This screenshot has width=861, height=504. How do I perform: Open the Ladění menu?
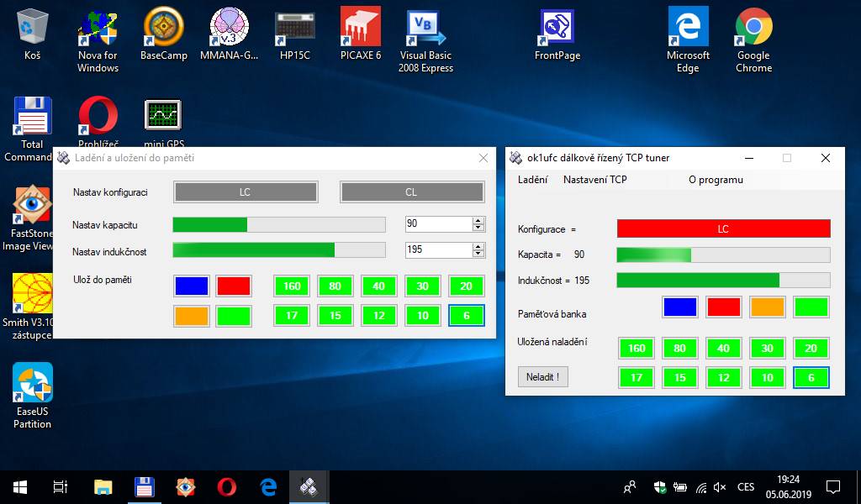tap(532, 180)
